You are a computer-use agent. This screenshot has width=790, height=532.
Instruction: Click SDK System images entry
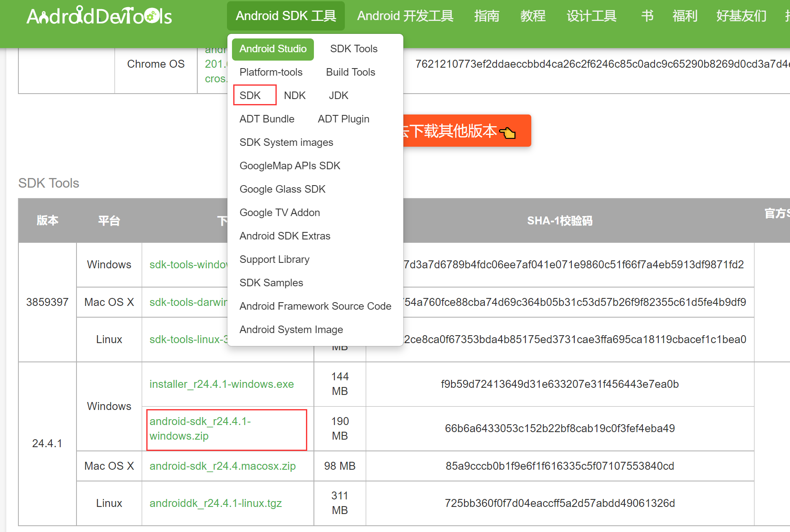pos(286,142)
